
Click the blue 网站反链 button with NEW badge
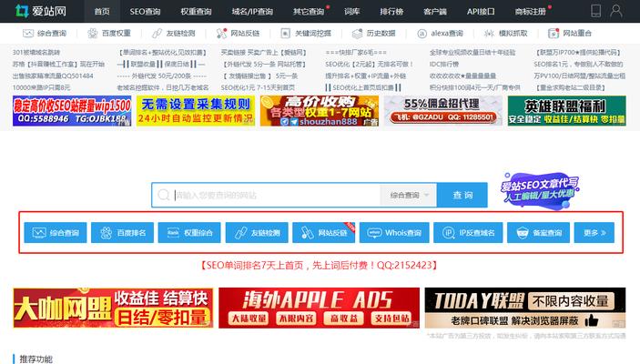324,233
